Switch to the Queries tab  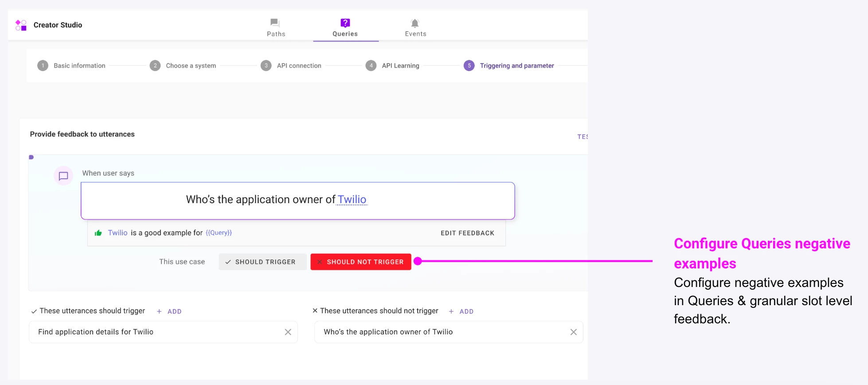345,27
